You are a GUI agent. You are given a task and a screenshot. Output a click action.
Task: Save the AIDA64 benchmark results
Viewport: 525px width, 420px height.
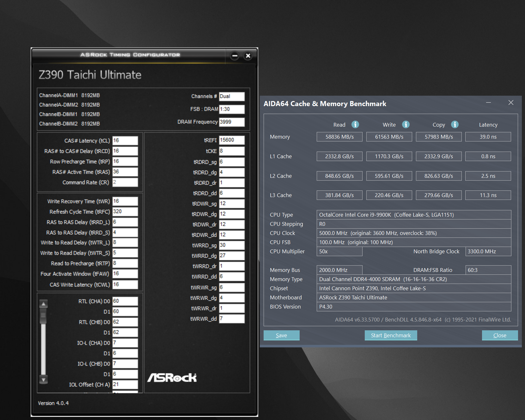click(281, 335)
